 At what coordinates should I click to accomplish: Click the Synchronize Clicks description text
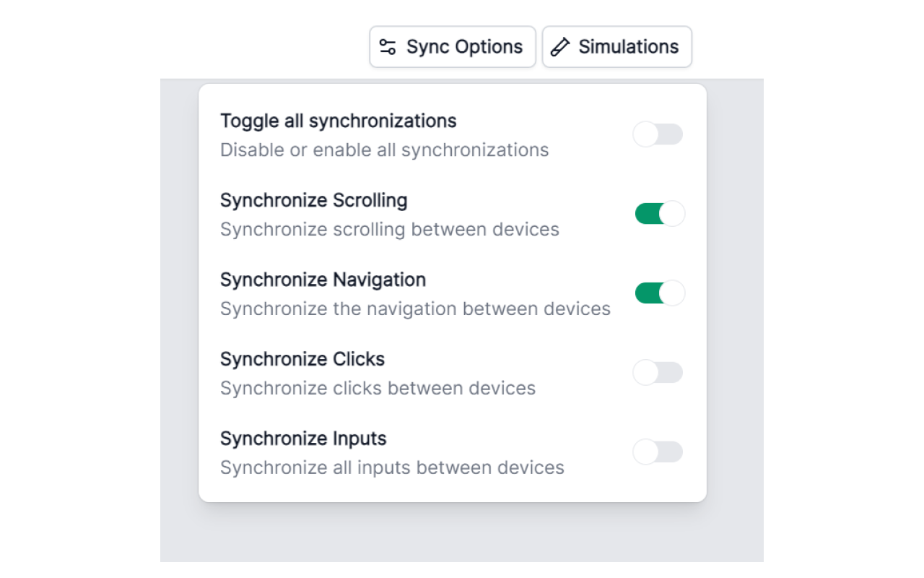click(x=378, y=388)
